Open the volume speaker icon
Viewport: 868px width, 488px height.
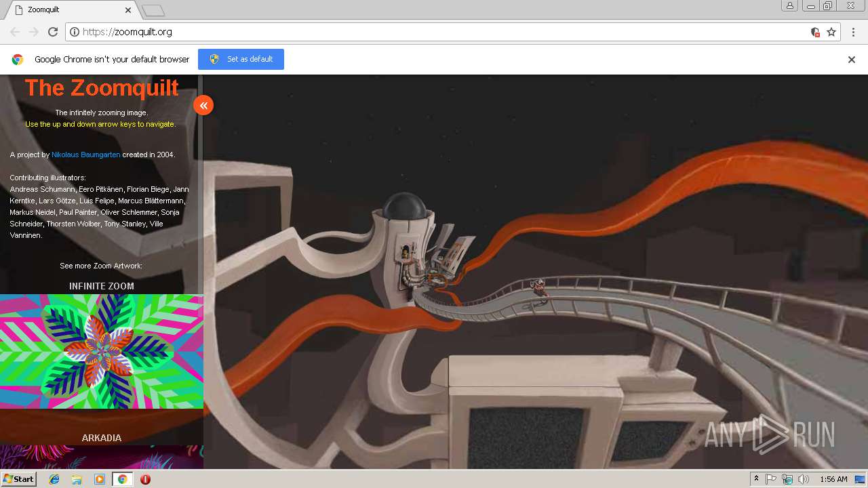[804, 479]
